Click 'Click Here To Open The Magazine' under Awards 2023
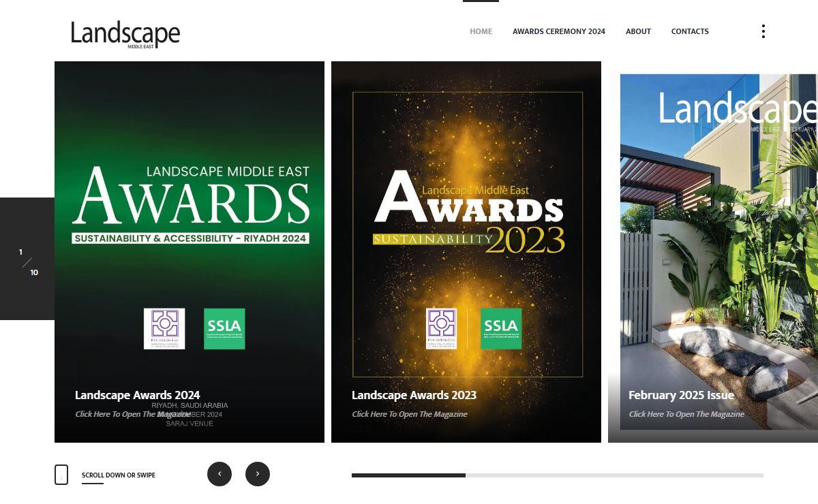 click(410, 414)
